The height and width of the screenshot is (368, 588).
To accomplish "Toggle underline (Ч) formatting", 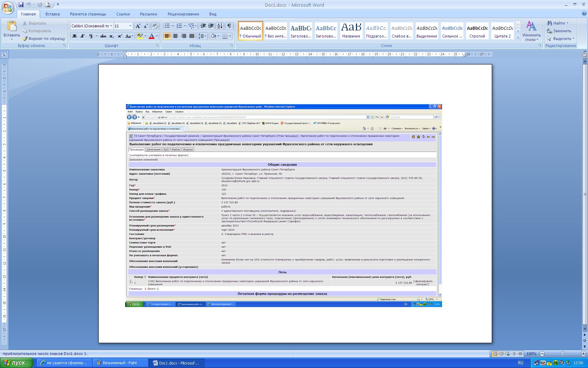I will coord(91,36).
